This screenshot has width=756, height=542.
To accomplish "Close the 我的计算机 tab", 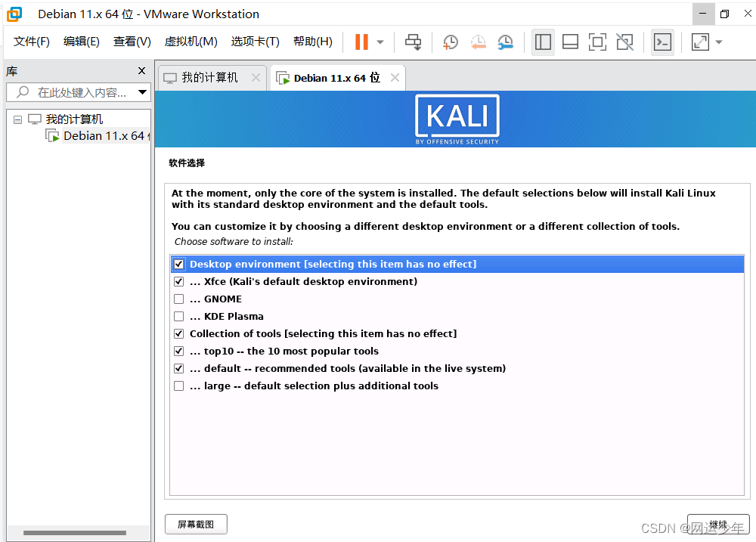I will point(256,78).
